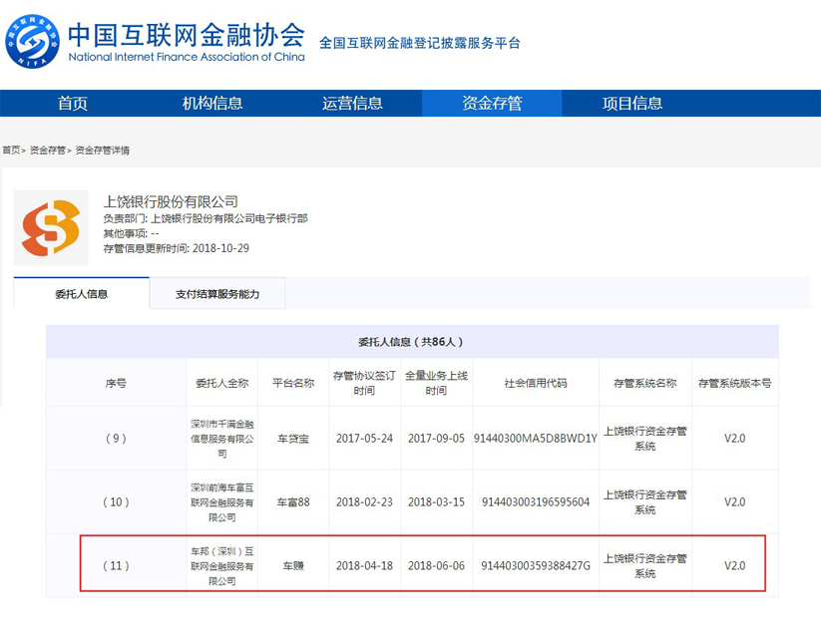Click the V2.0 cell in 车贷宝 row
Image resolution: width=821 pixels, height=644 pixels.
click(x=734, y=439)
